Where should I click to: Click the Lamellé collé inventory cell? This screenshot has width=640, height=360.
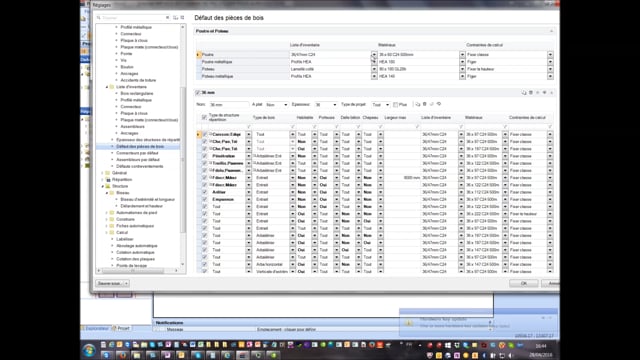click(x=330, y=69)
